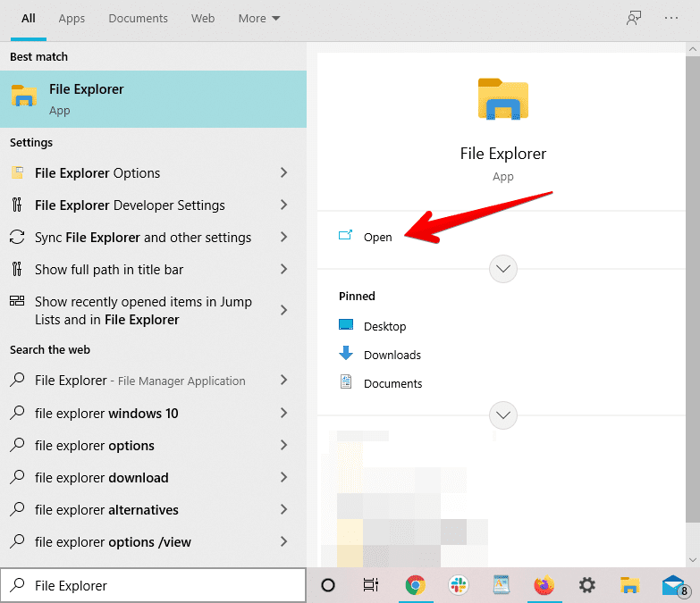Open Task View from the taskbar

point(371,585)
